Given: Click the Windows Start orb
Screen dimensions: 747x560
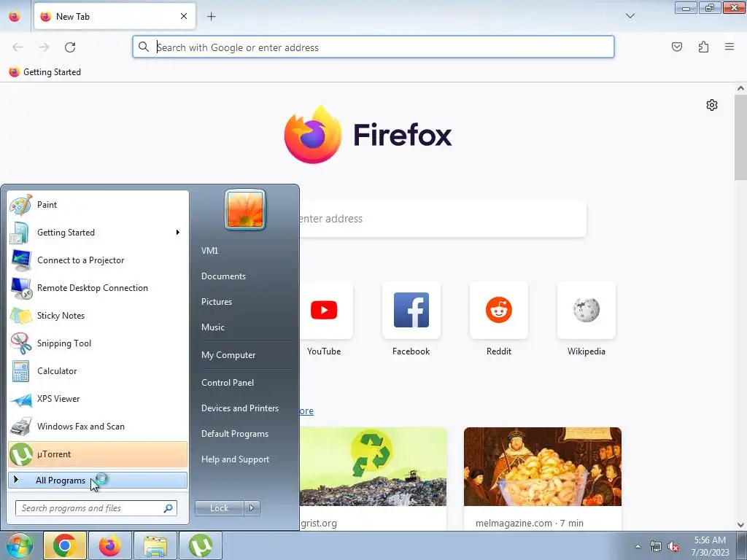Looking at the screenshot, I should coord(20,546).
